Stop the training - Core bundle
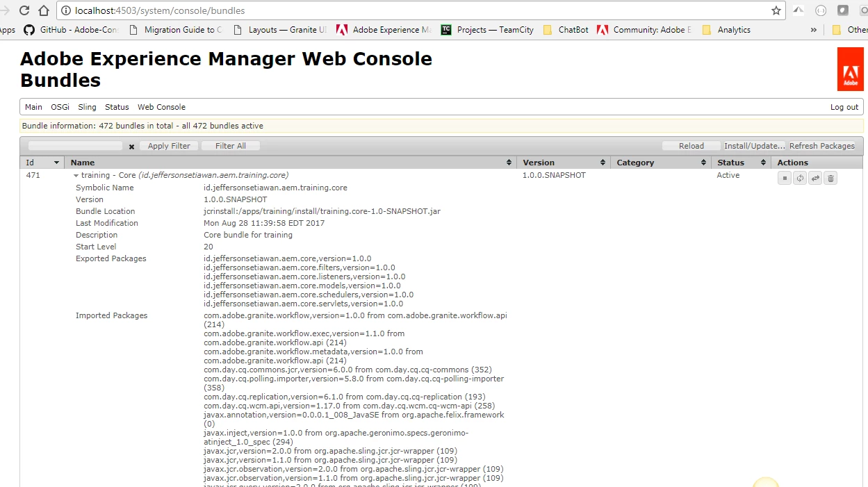The height and width of the screenshot is (487, 868). click(x=785, y=178)
